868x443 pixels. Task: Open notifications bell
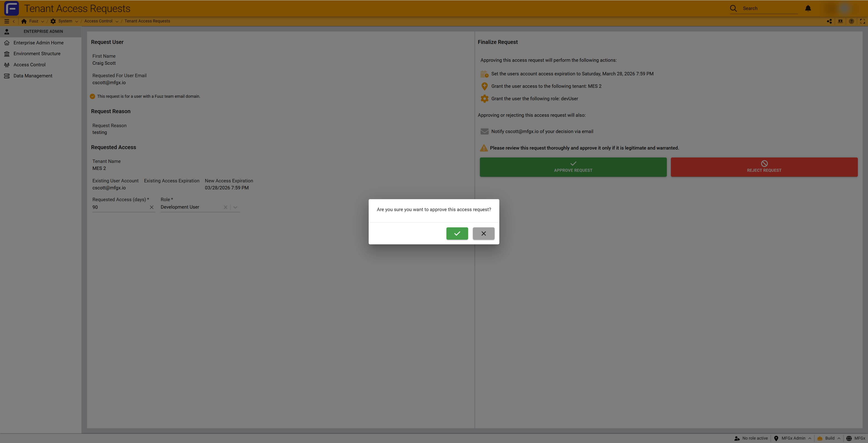tap(808, 8)
